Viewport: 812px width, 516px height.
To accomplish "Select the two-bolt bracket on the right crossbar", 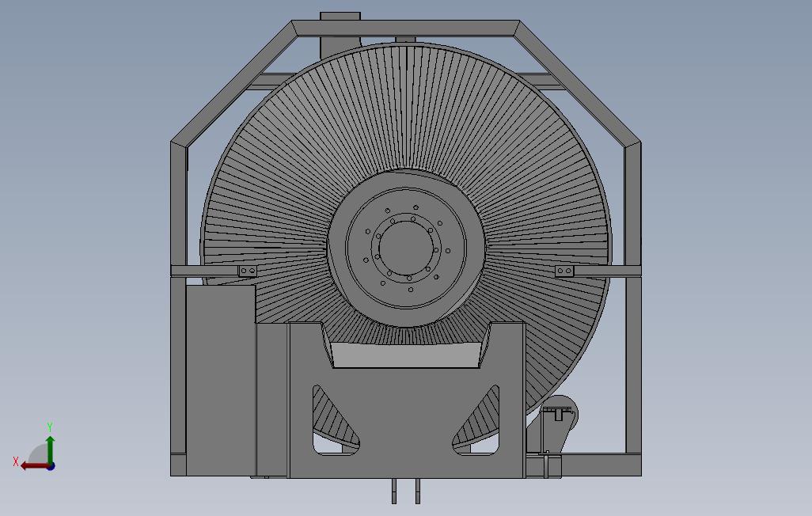I will [564, 271].
